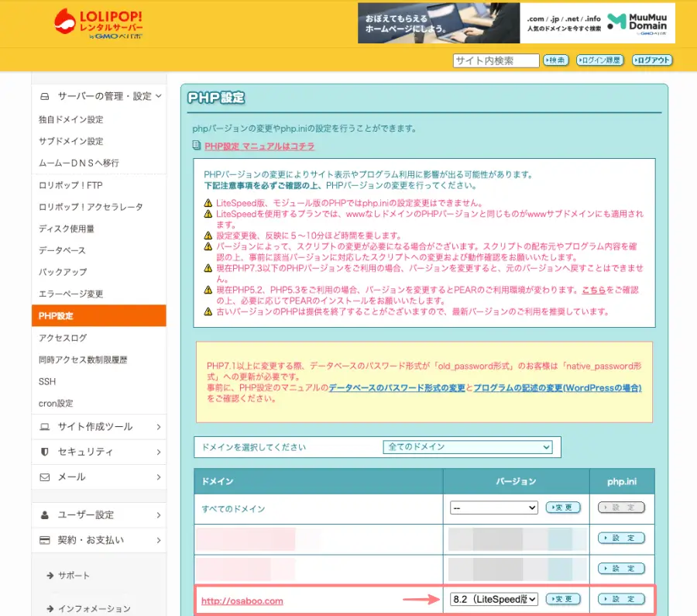
Task: Open the 全てのドメイン filter dropdown
Action: 467,447
